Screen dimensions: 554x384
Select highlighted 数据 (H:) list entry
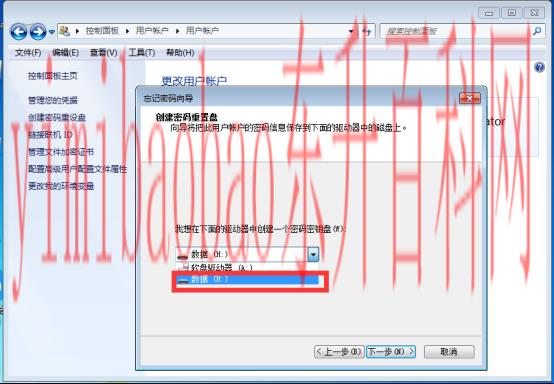tap(247, 280)
